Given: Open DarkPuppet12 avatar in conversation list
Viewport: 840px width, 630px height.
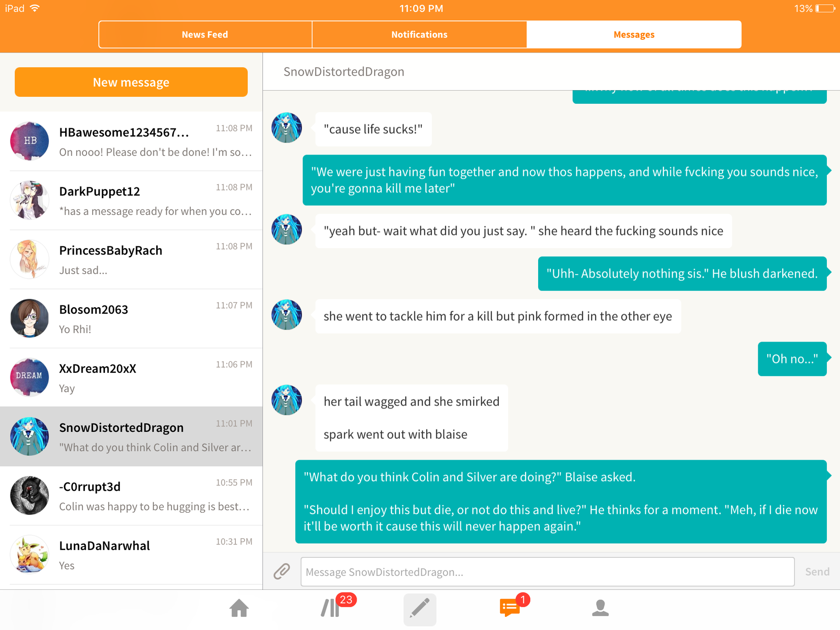Looking at the screenshot, I should [x=30, y=200].
